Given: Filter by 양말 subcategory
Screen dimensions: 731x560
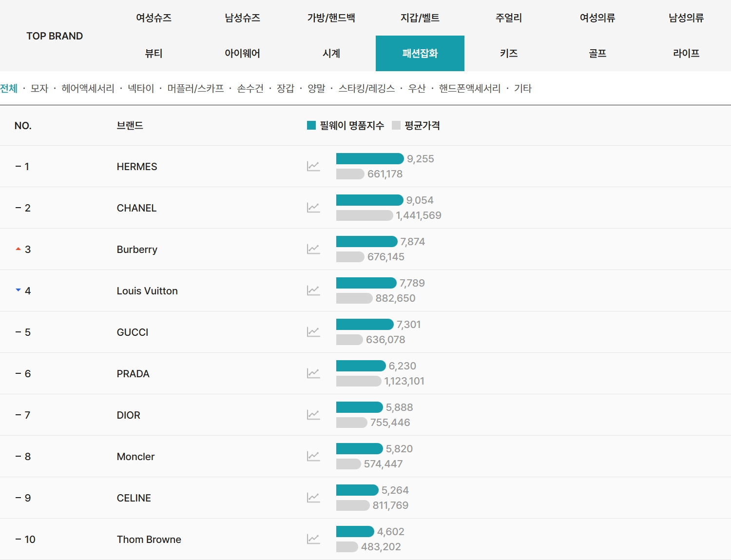Looking at the screenshot, I should click(x=316, y=88).
